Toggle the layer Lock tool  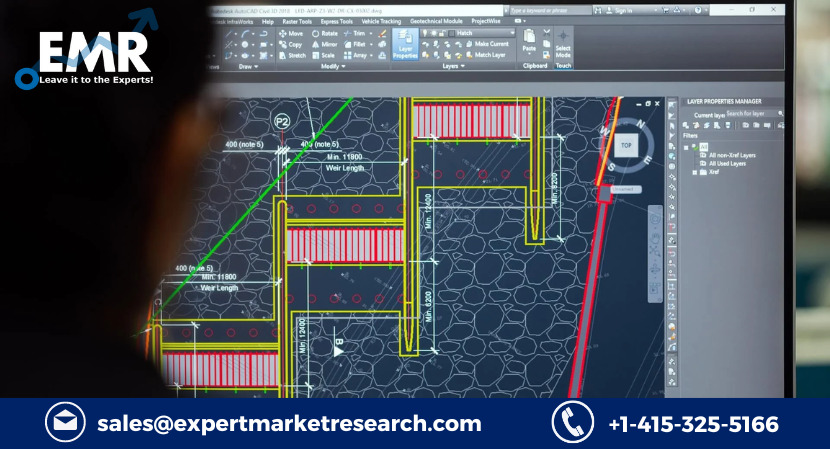pos(458,44)
